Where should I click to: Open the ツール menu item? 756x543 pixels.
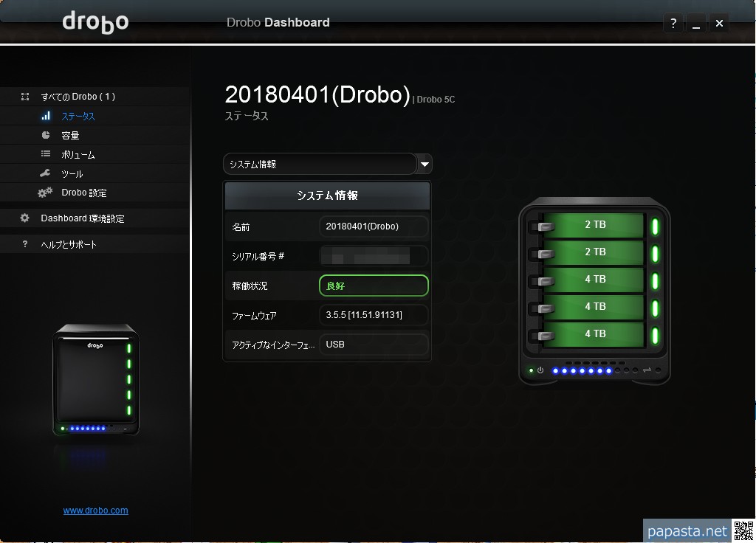(x=72, y=174)
